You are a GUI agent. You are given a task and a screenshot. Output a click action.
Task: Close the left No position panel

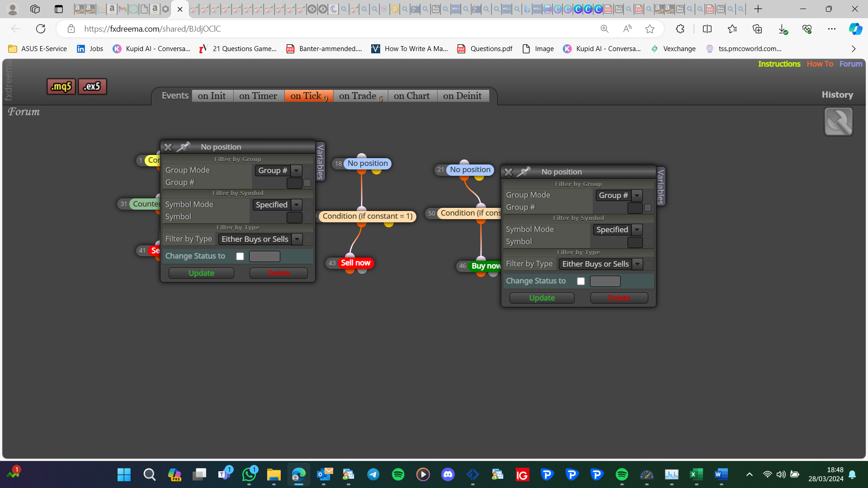[168, 147]
